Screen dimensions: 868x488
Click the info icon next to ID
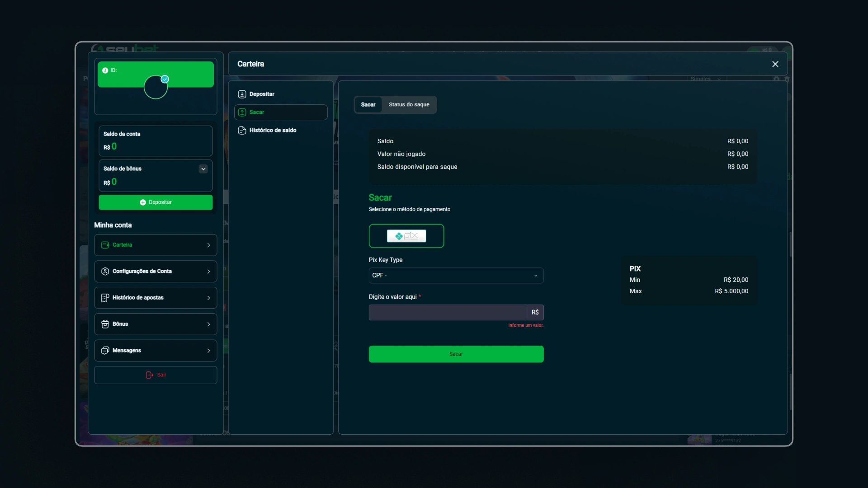click(105, 70)
